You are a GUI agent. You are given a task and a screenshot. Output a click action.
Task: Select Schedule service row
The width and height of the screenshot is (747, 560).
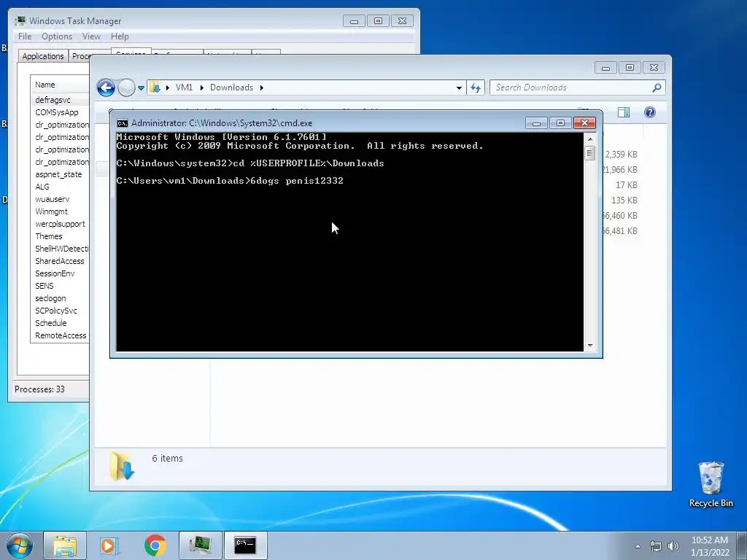(60, 323)
